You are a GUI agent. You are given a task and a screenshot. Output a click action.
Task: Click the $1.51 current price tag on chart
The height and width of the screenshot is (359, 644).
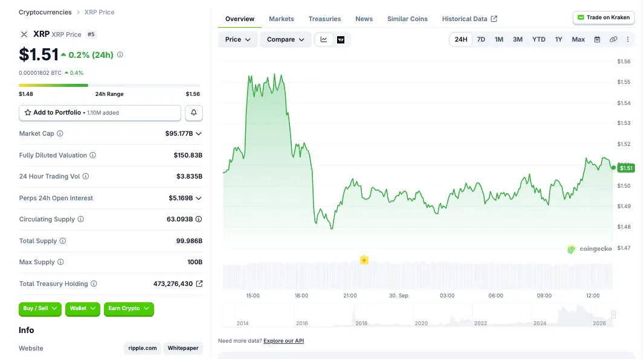point(626,168)
